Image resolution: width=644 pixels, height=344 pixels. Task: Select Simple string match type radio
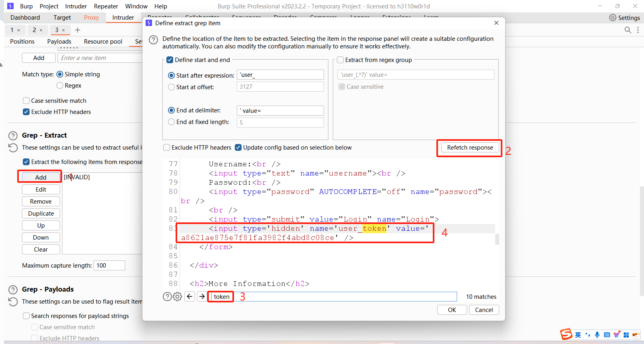60,74
